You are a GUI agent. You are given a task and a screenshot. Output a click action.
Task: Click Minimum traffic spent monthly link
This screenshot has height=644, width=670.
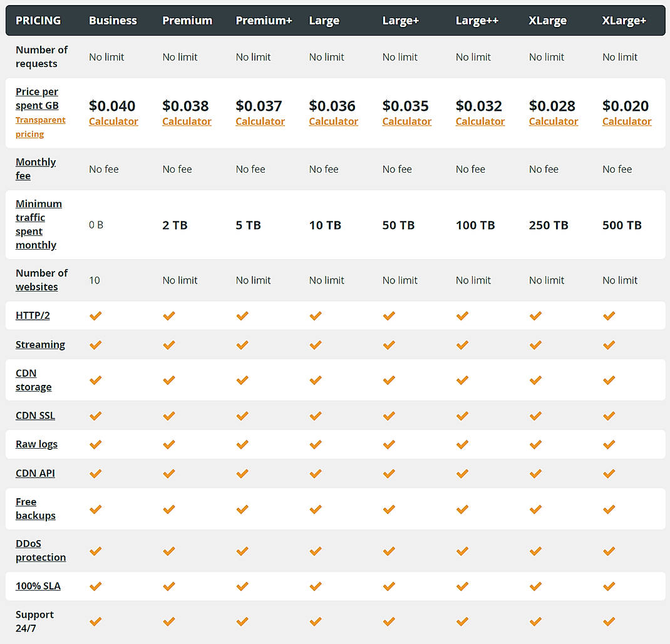(x=39, y=224)
